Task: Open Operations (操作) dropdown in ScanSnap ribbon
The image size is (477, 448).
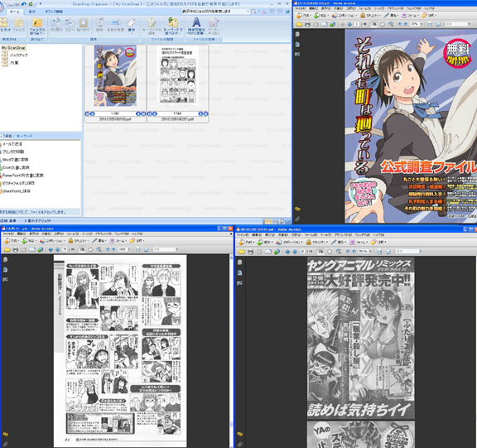Action: click(132, 25)
